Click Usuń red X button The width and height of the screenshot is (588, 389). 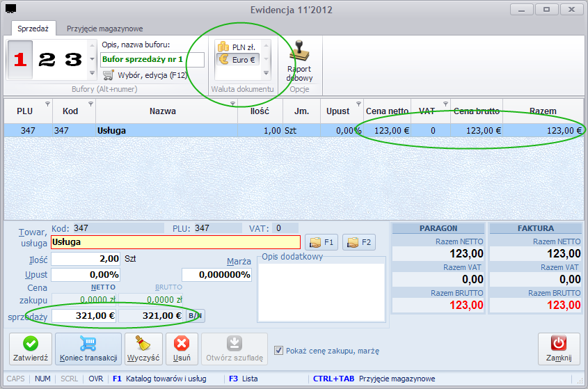[182, 349]
